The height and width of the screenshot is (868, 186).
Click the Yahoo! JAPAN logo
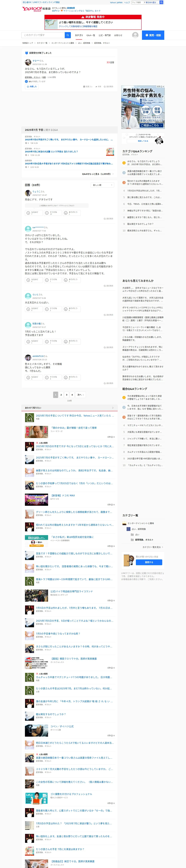pos(32,9)
